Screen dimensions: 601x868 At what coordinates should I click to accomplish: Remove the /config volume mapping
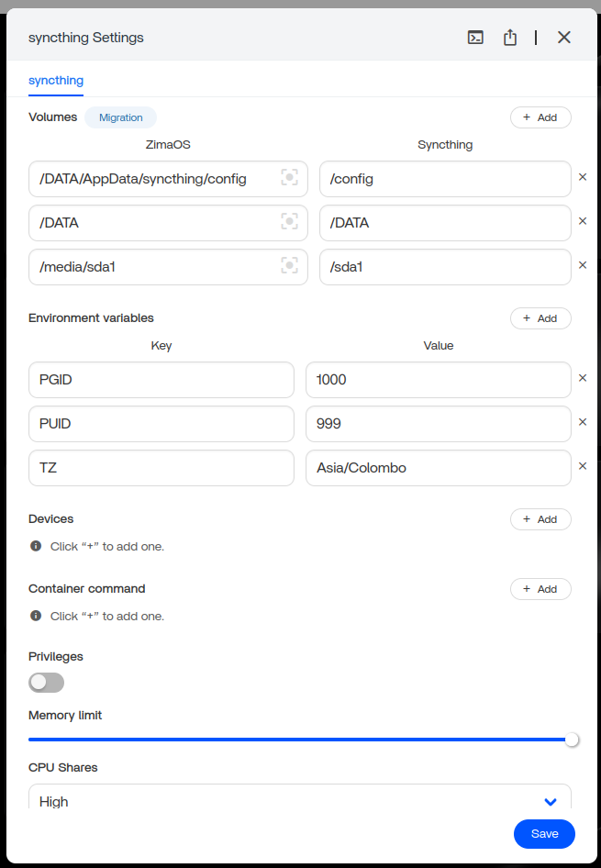[583, 177]
